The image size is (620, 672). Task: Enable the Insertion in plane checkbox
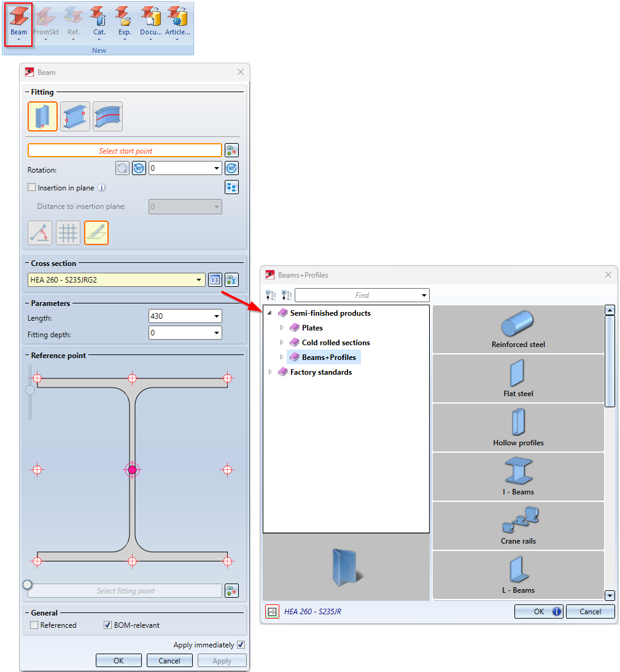click(x=32, y=187)
